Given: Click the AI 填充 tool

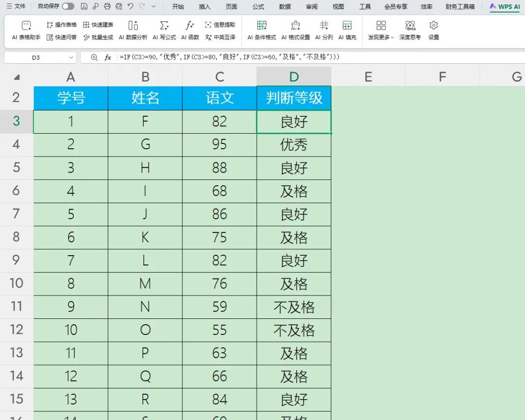Looking at the screenshot, I should (347, 31).
